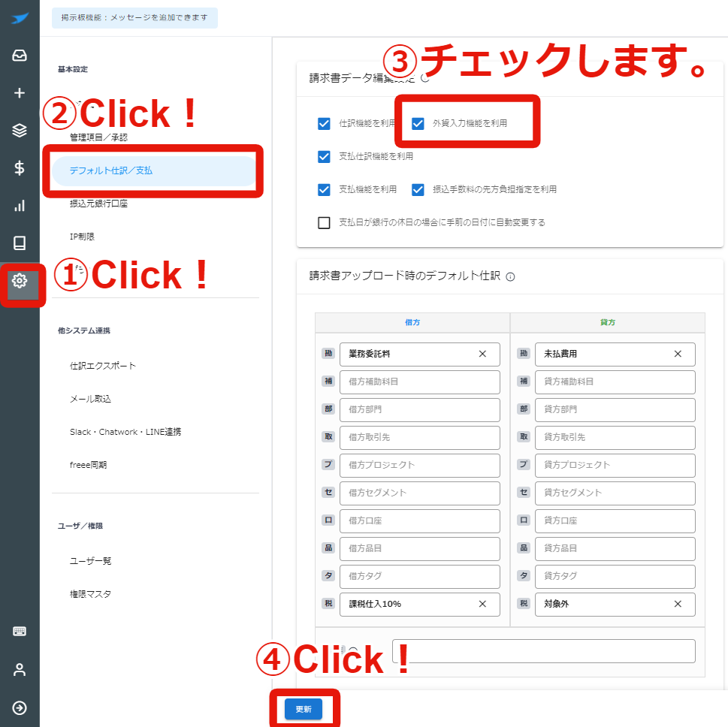Click the 借方品目 input field
The height and width of the screenshot is (727, 728).
point(420,548)
